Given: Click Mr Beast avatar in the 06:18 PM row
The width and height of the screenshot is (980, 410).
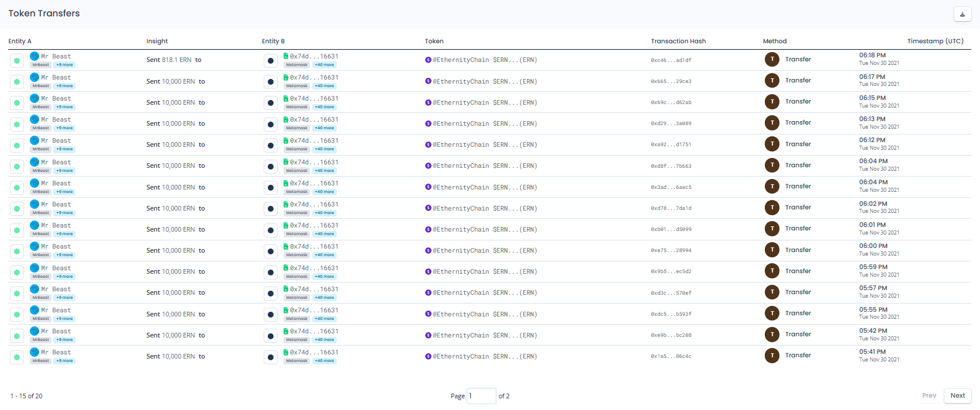Looking at the screenshot, I should click(x=34, y=56).
